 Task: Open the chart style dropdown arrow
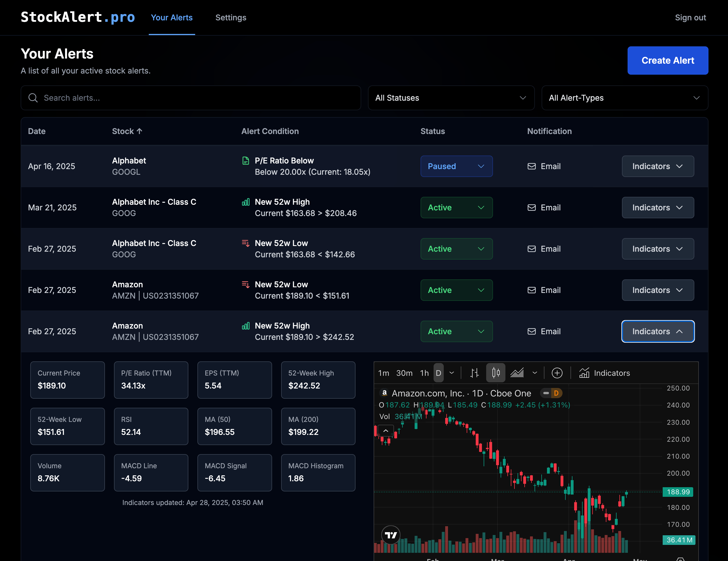pos(535,373)
